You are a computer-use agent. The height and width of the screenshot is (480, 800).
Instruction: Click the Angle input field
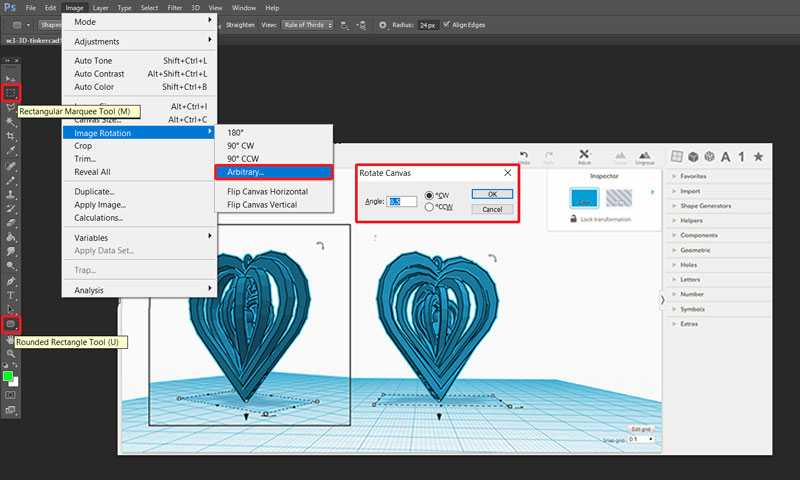pos(402,201)
